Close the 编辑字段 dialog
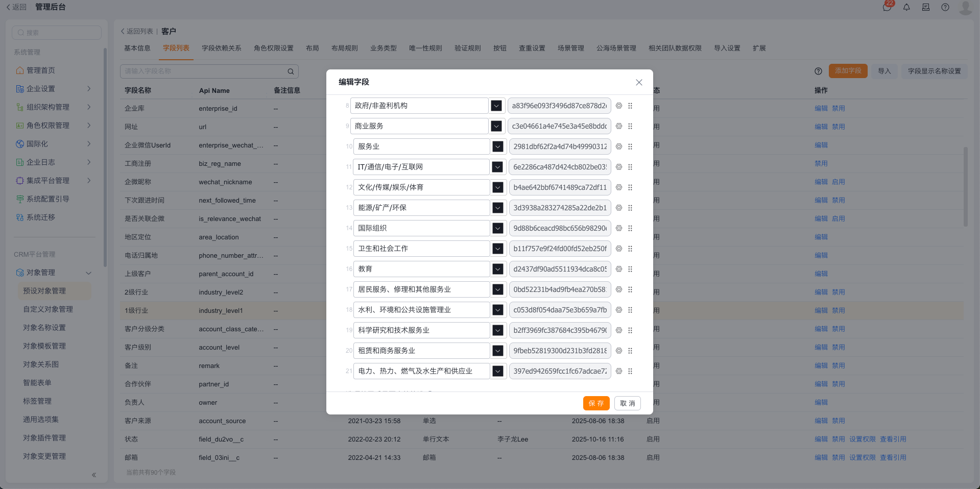This screenshot has height=489, width=980. (639, 82)
